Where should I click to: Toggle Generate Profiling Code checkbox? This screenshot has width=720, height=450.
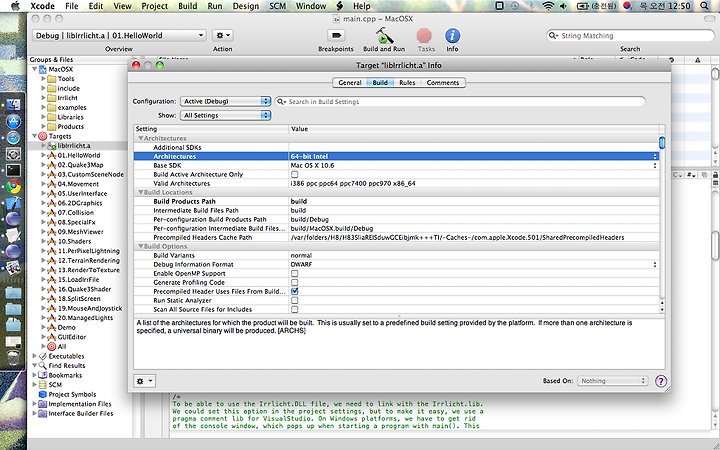pos(294,282)
